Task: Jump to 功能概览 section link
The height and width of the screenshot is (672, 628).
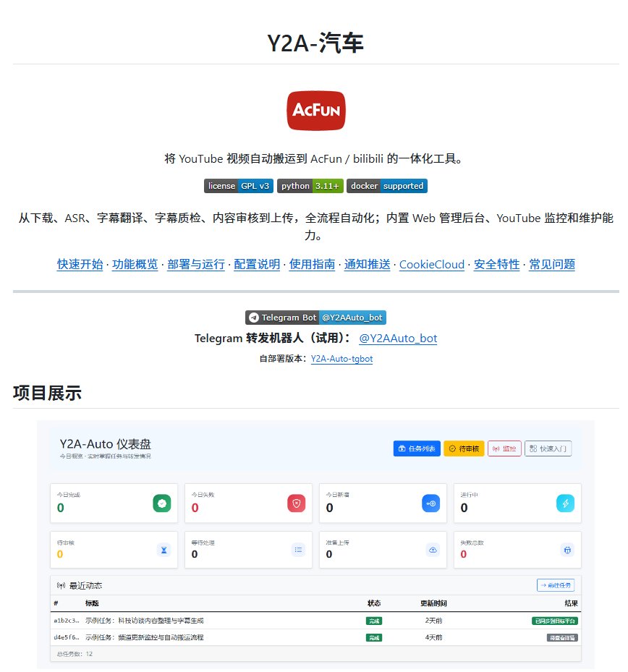Action: [x=135, y=265]
